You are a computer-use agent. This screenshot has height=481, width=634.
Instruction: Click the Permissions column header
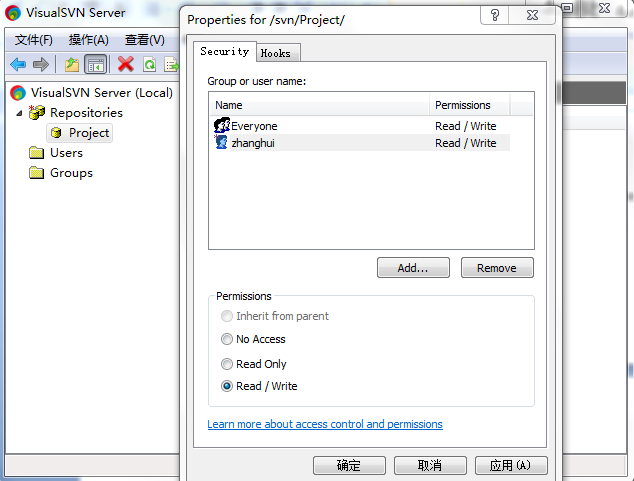click(469, 105)
